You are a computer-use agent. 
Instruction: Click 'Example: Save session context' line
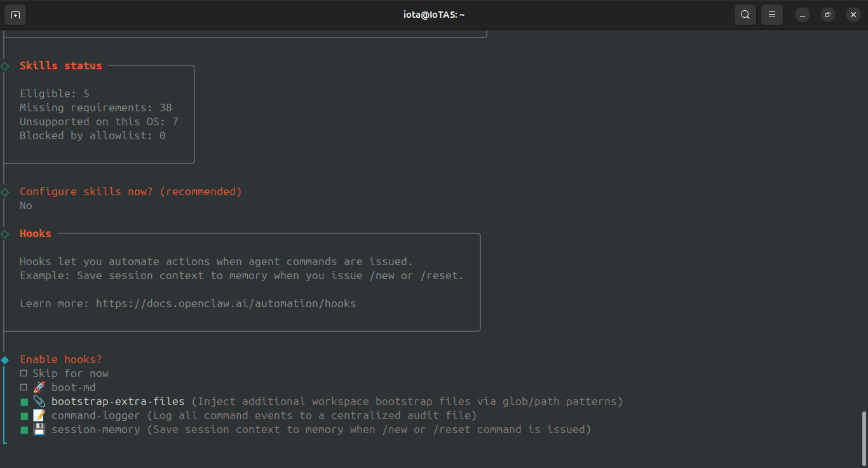click(242, 275)
